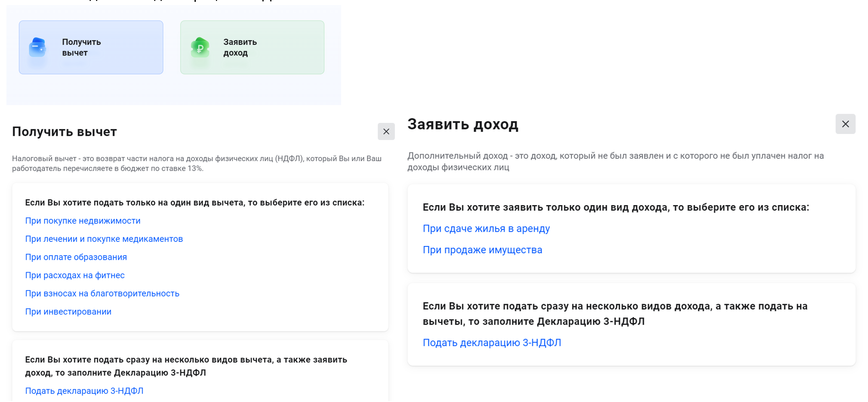Close the Получить вычет panel
The height and width of the screenshot is (402, 868).
[x=386, y=132]
